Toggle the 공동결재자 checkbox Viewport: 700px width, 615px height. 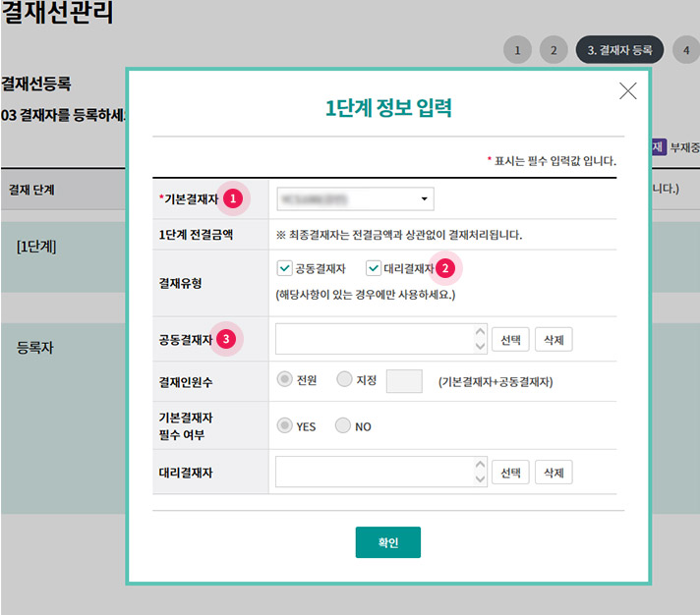pyautogui.click(x=285, y=267)
